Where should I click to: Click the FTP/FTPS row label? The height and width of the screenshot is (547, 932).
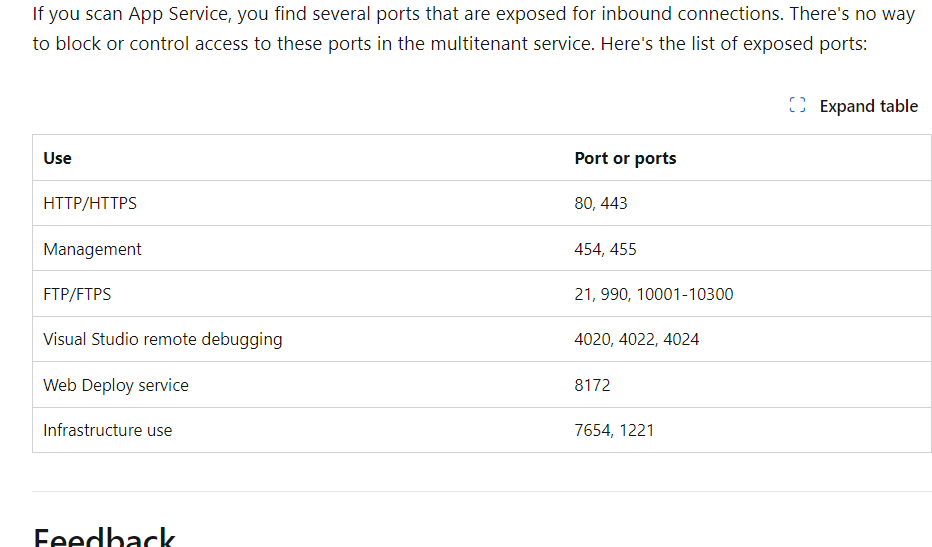pos(77,294)
